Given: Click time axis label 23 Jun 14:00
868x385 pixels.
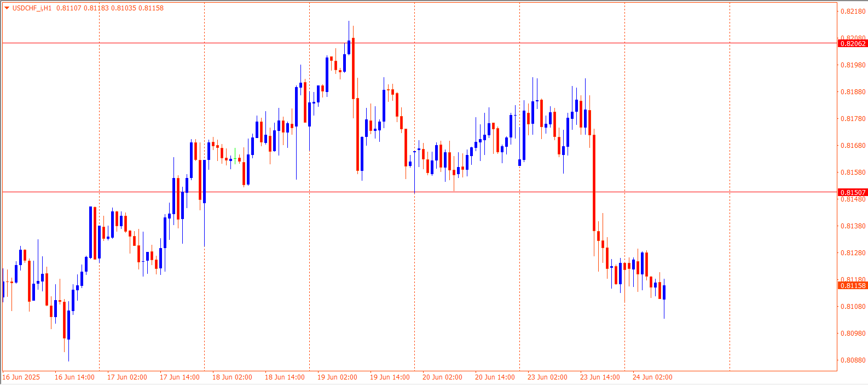Looking at the screenshot, I should coord(600,377).
